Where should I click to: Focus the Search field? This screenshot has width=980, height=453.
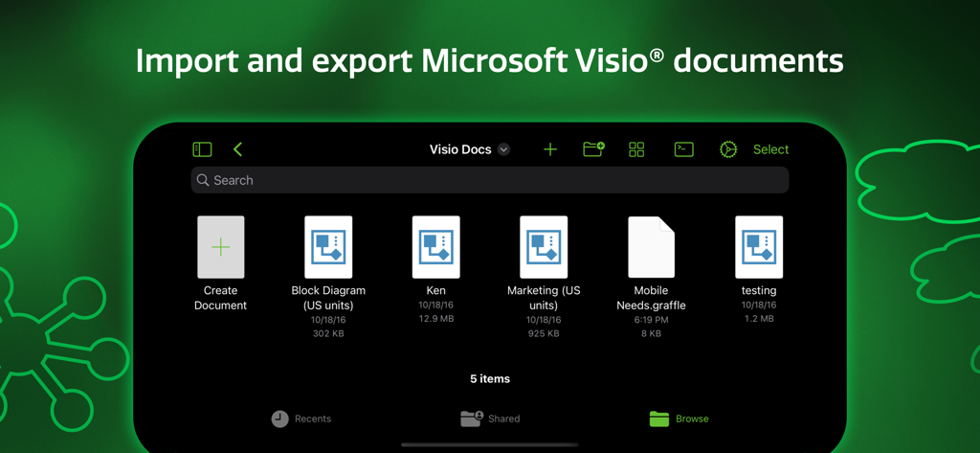click(x=489, y=180)
